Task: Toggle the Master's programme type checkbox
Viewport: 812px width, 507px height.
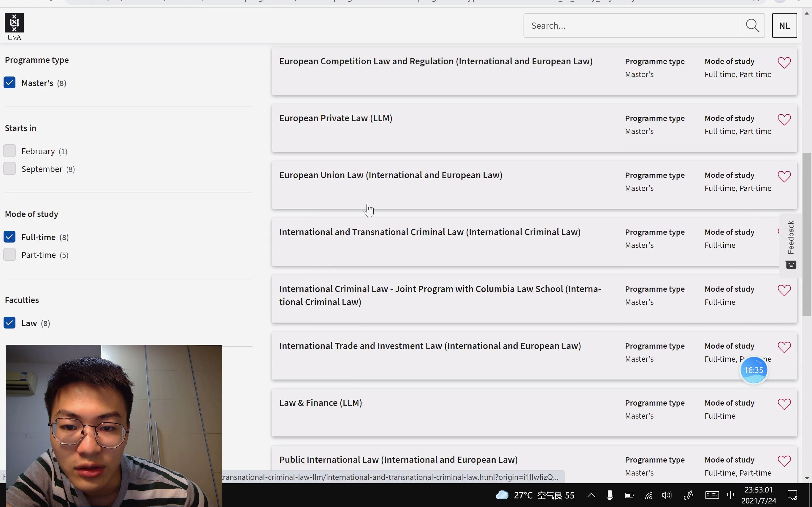Action: (x=10, y=82)
